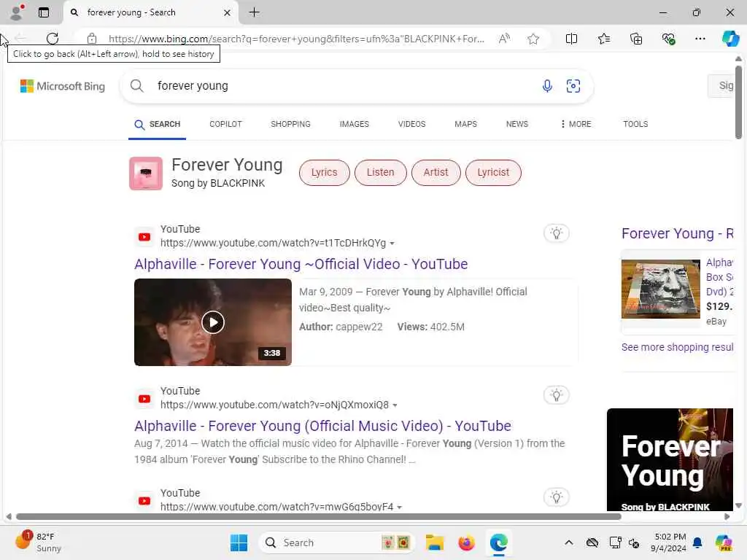Click the Sign in button
Screen dimensions: 747x560
point(722,86)
